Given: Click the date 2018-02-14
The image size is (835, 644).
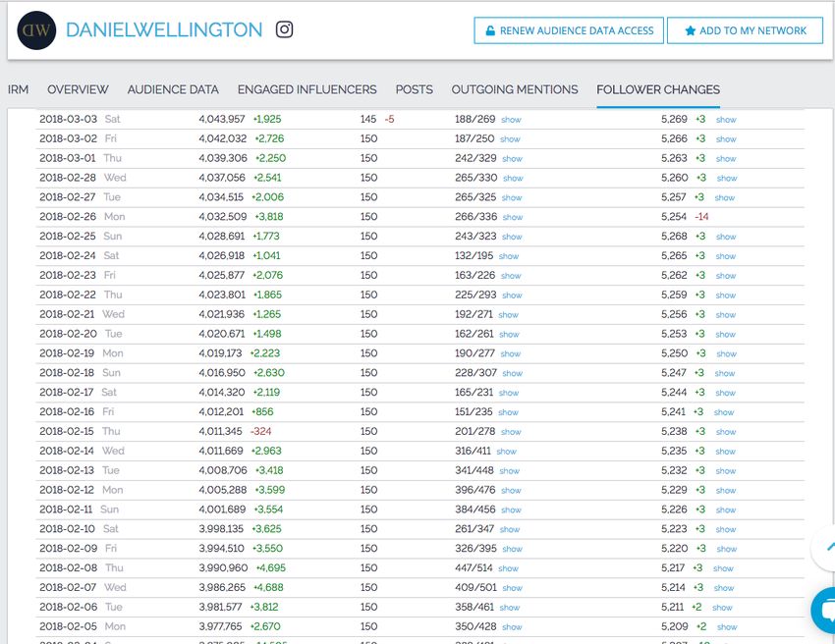Looking at the screenshot, I should click(67, 451).
